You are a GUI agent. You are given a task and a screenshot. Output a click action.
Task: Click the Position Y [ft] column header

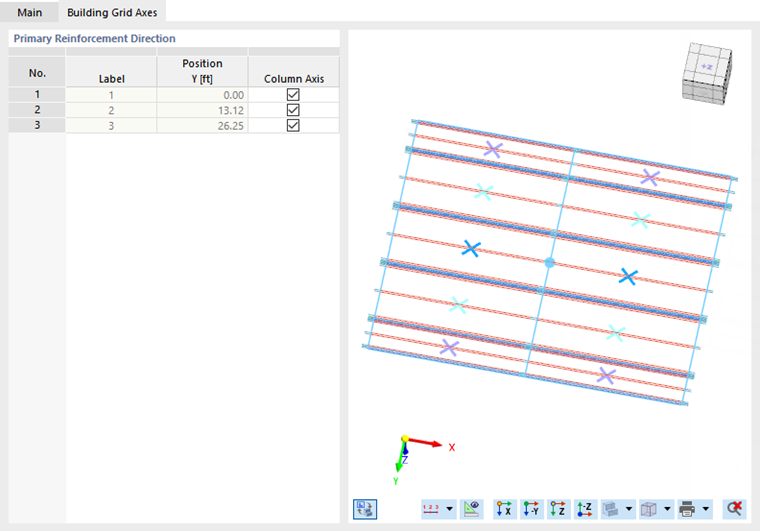pyautogui.click(x=202, y=71)
